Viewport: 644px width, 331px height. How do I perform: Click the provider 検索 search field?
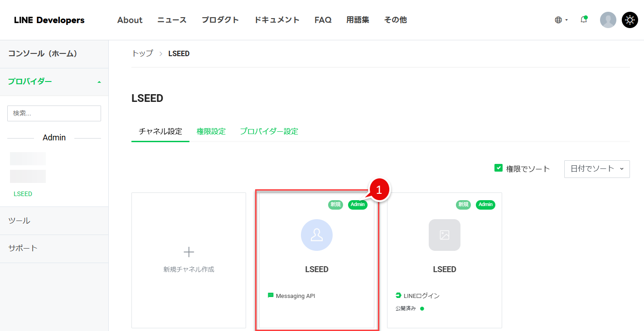(x=54, y=113)
